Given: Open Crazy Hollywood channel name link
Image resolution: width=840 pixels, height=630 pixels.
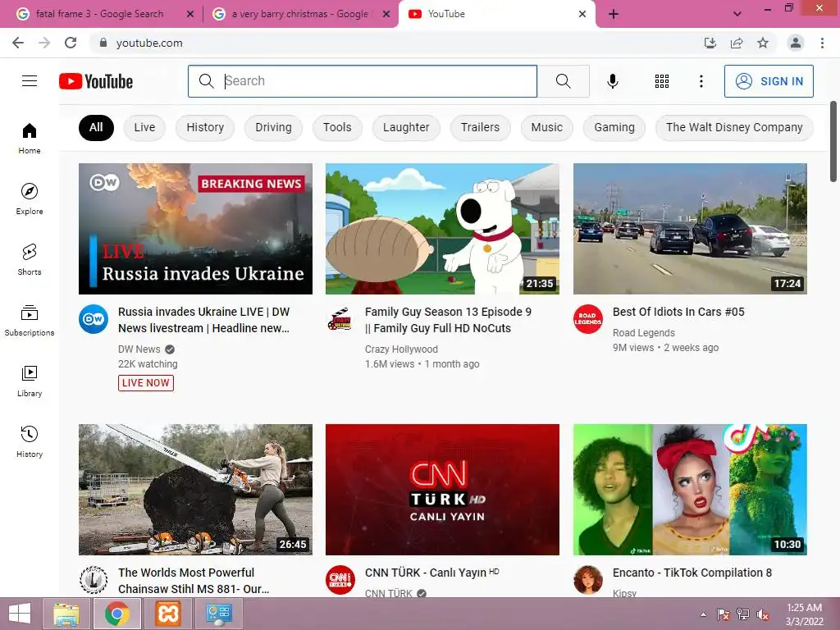Looking at the screenshot, I should 401,349.
